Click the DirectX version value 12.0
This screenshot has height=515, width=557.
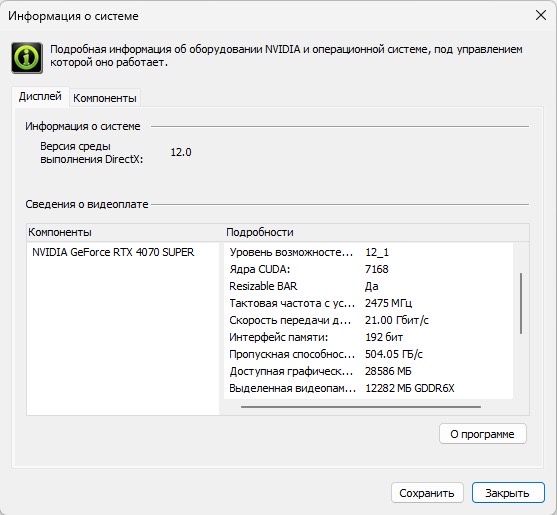(181, 152)
